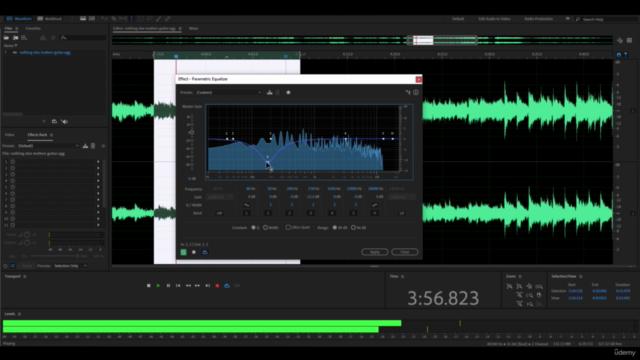The height and width of the screenshot is (360, 640).
Task: Click the autoplay speaker icon in Files panel
Action: point(64,121)
